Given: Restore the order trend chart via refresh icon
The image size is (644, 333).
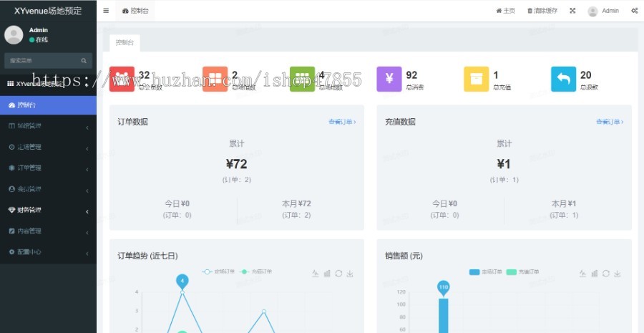Looking at the screenshot, I should [x=338, y=274].
